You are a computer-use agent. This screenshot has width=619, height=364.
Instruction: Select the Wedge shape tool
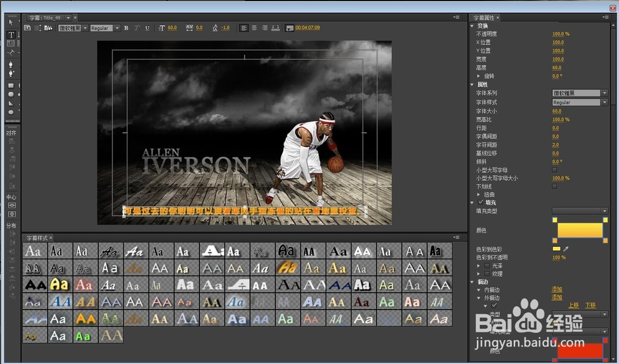(x=11, y=103)
